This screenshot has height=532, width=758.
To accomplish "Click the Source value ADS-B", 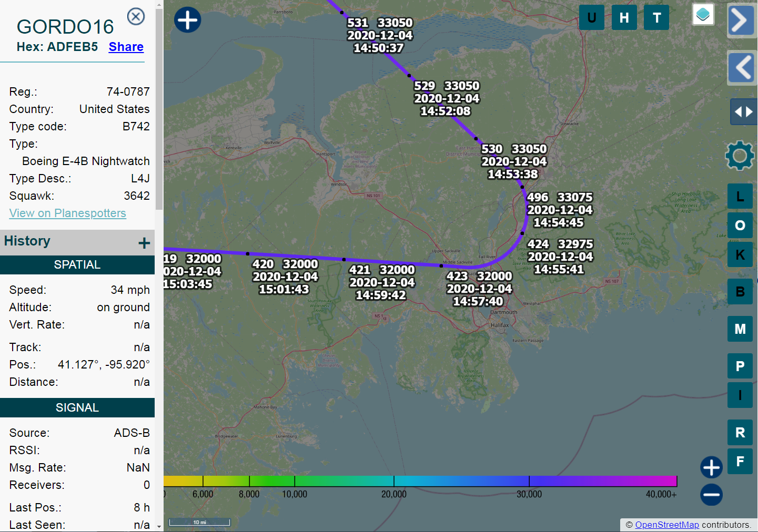I will pos(132,433).
